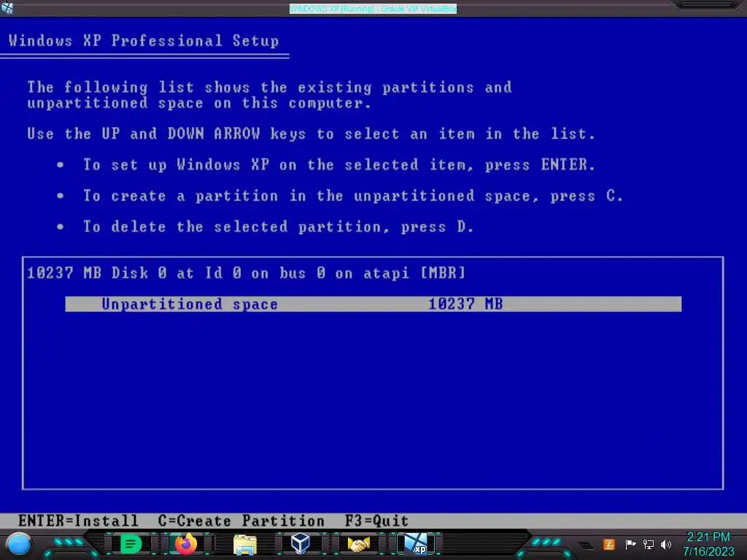Click the create a partition instruction line

pyautogui.click(x=353, y=195)
